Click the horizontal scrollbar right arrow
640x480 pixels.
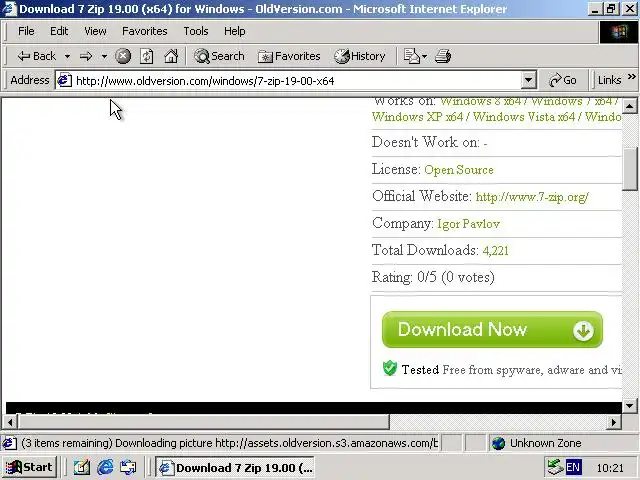[613, 422]
